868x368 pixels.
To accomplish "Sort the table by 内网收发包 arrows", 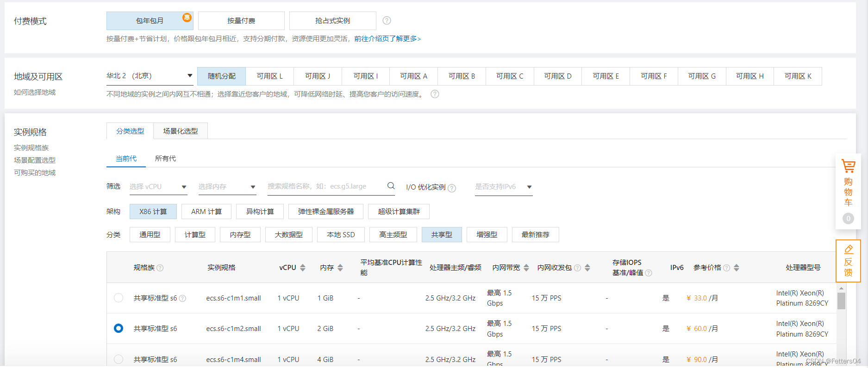I will [587, 268].
